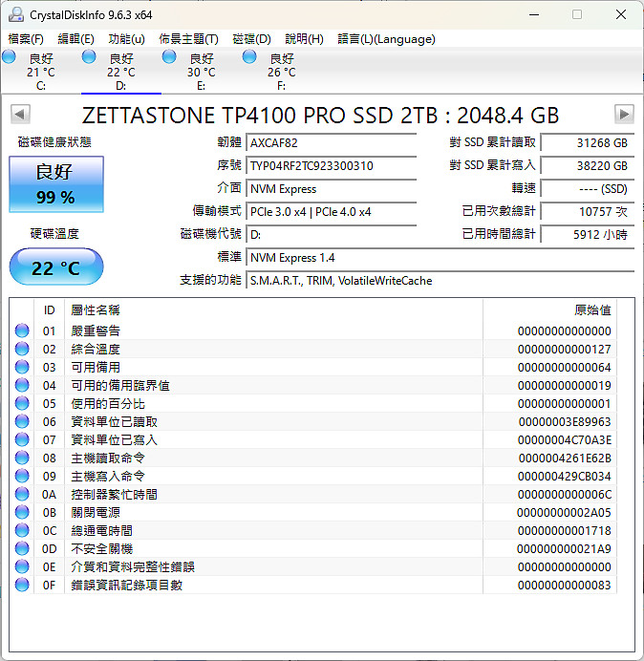Viewport: 644px width, 661px height.
Task: Click the status orb of attribute 06
Action: (22, 421)
